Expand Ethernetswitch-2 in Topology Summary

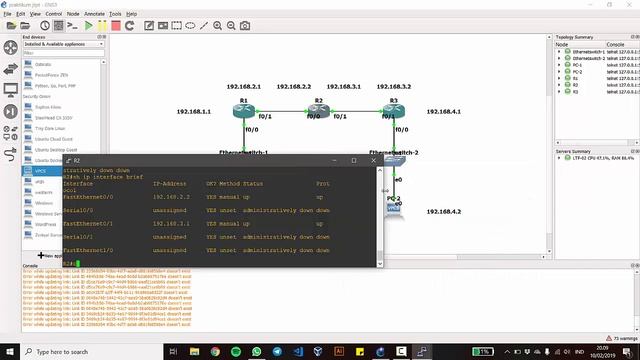(559, 58)
